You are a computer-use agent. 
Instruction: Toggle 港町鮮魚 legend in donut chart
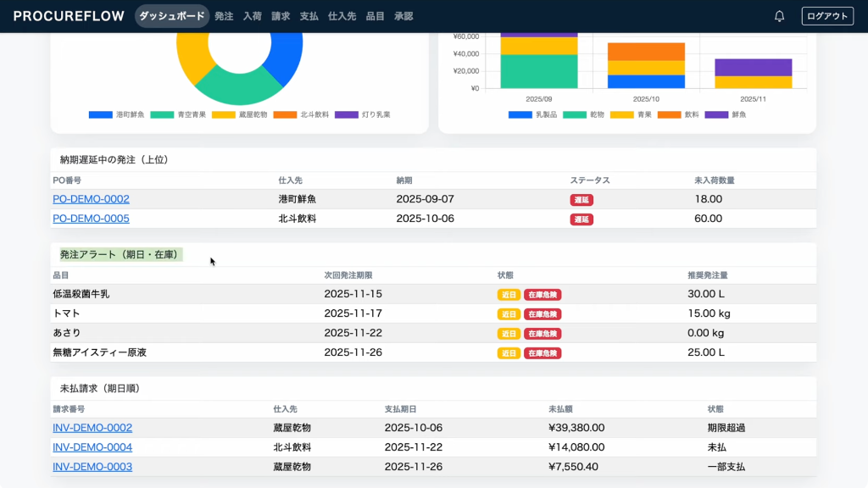tap(117, 114)
